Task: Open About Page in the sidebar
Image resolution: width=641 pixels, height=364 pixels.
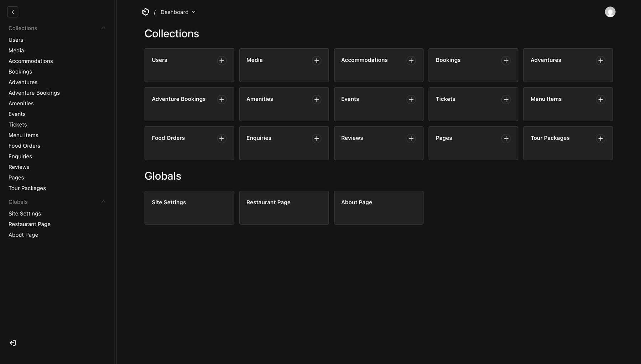Action: tap(24, 235)
